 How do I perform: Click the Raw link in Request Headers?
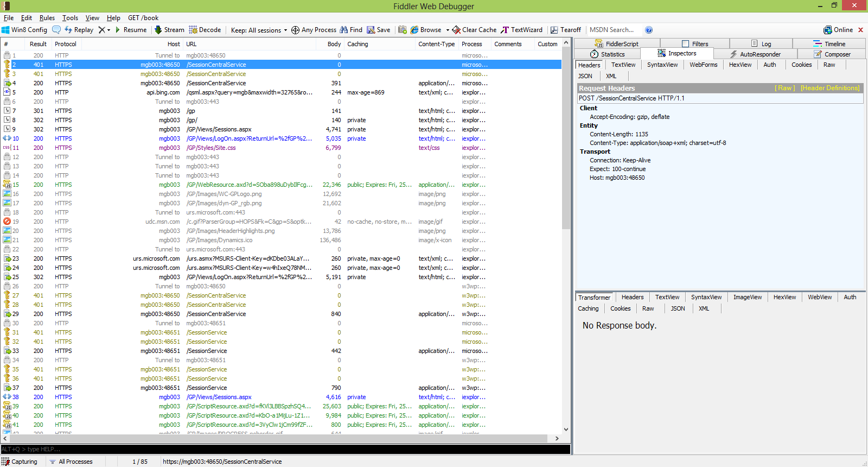tap(784, 88)
